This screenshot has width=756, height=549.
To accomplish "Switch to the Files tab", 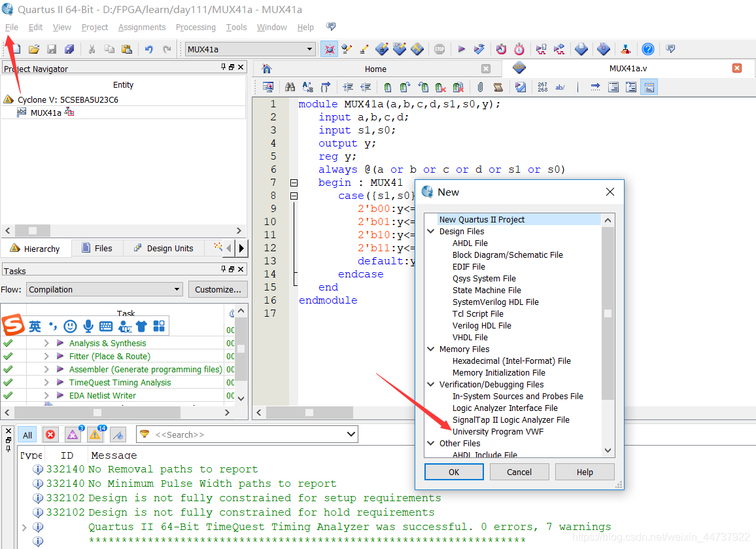I will click(97, 248).
